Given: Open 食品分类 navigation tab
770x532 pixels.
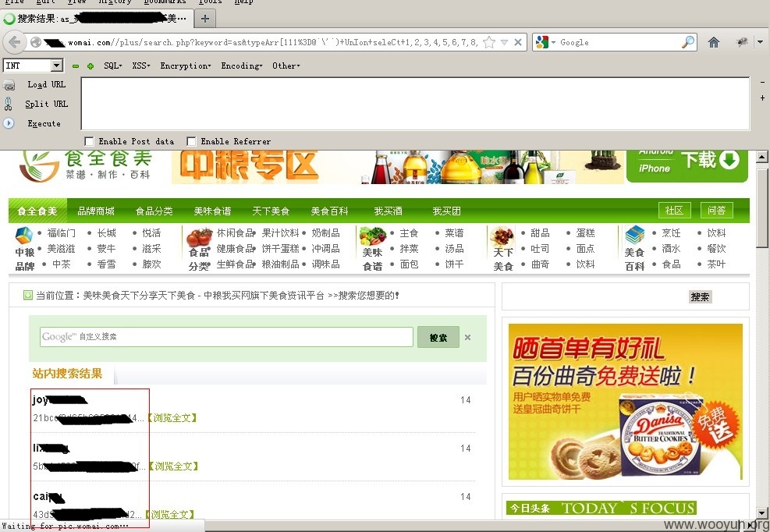Looking at the screenshot, I should [x=154, y=211].
